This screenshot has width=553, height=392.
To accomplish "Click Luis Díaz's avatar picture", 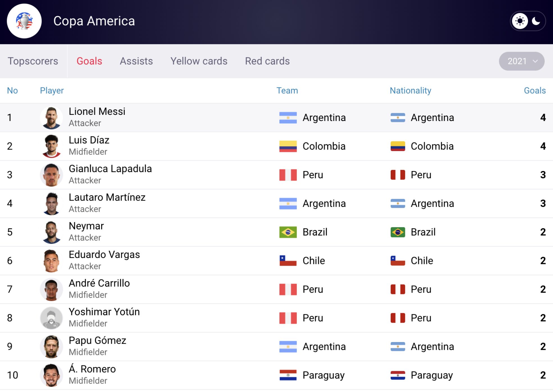I will click(x=51, y=146).
